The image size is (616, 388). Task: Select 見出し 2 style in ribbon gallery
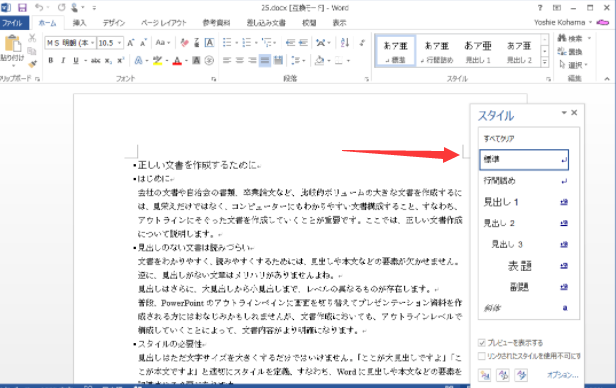(519, 51)
